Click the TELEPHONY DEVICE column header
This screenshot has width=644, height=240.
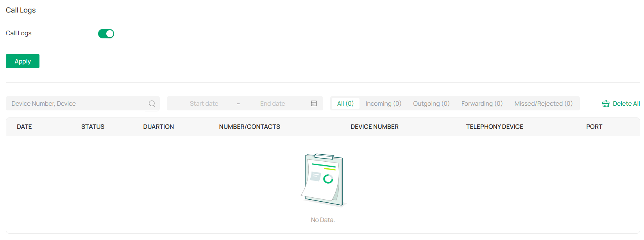[x=494, y=127]
